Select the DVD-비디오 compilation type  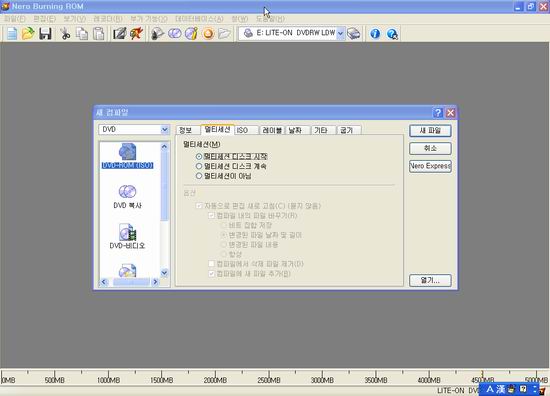[x=127, y=236]
